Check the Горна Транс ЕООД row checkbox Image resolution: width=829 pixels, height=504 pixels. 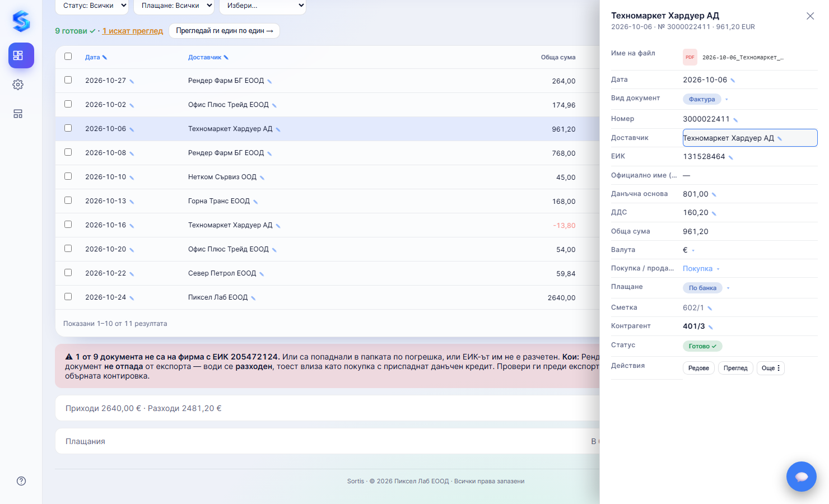coord(68,200)
